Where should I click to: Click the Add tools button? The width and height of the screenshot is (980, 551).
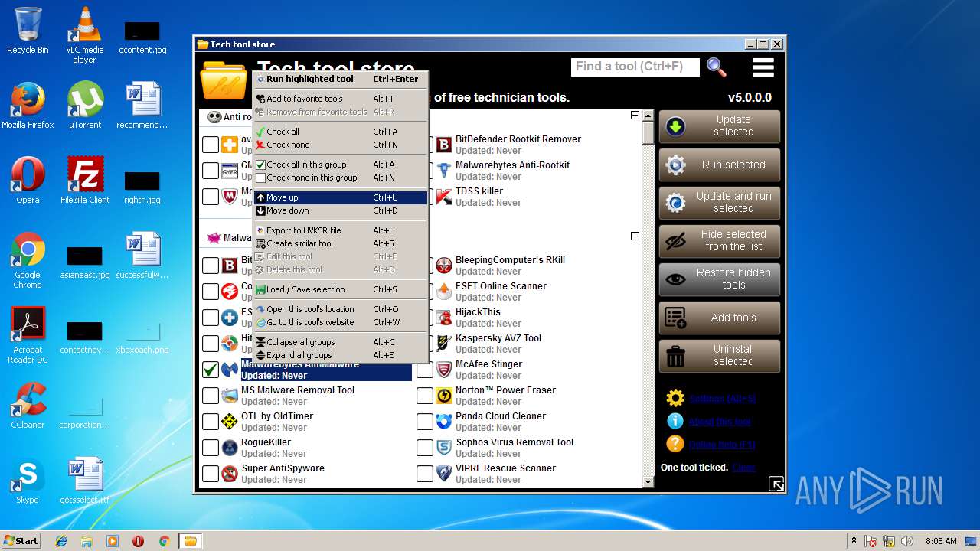[719, 318]
